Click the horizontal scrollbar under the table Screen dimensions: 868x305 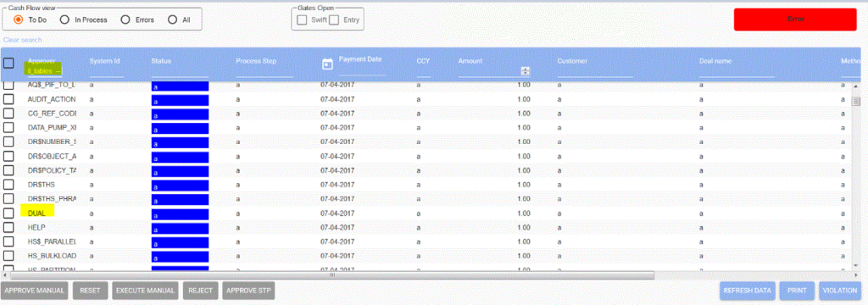[x=332, y=275]
